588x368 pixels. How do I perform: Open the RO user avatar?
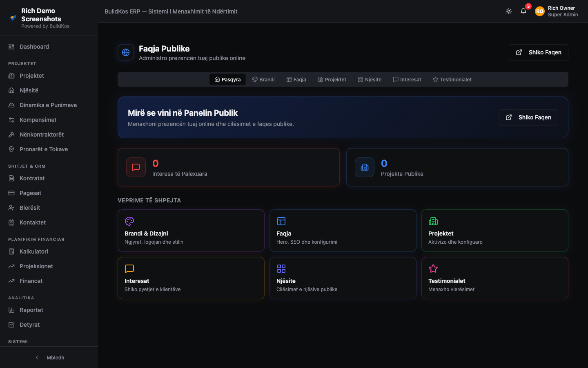click(540, 11)
